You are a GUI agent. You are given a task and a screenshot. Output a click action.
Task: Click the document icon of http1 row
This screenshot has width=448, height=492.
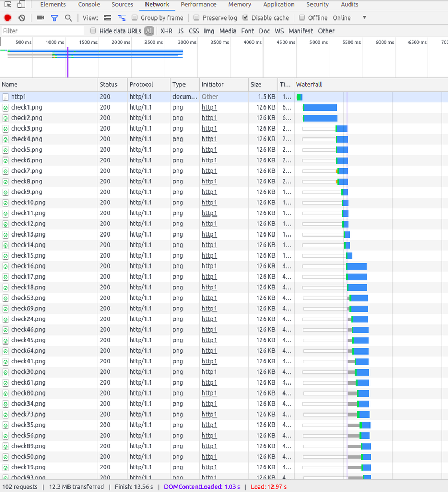click(x=5, y=97)
